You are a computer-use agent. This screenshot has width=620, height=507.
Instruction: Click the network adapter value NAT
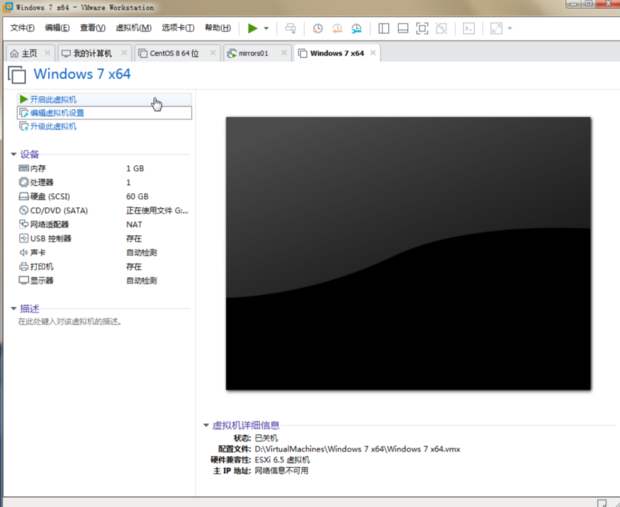tap(134, 224)
